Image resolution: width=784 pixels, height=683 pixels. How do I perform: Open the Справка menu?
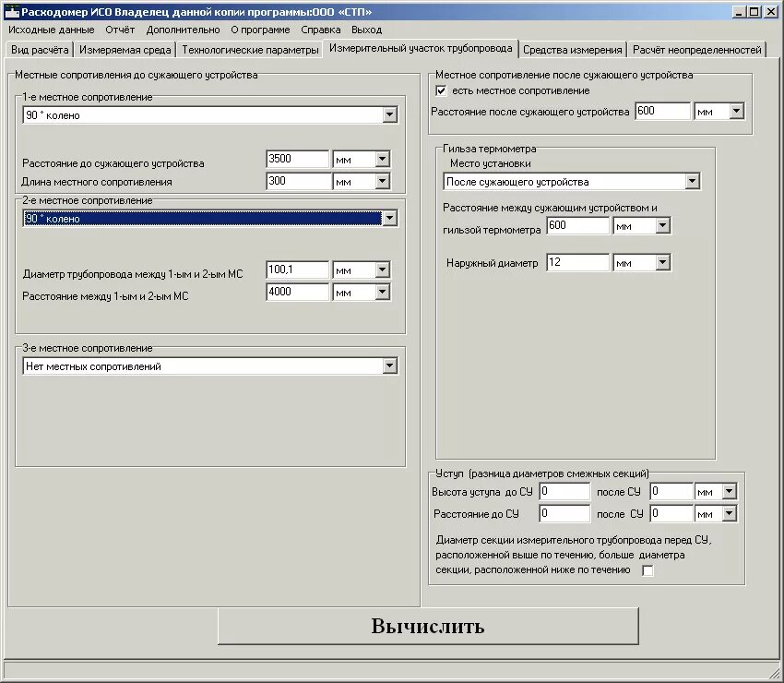click(320, 30)
